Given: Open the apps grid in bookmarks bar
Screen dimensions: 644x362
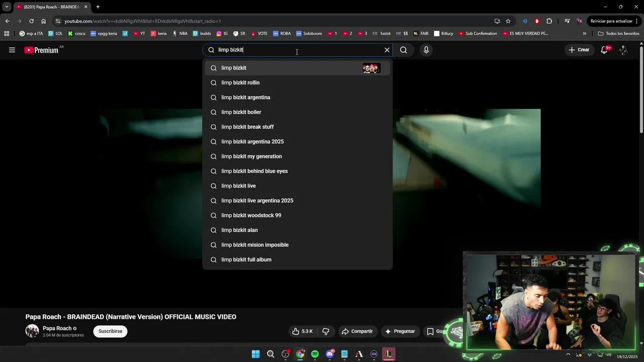Looking at the screenshot, I should pyautogui.click(x=7, y=34).
